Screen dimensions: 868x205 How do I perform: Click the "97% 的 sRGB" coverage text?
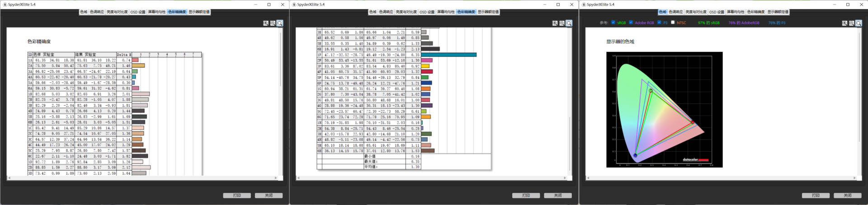[708, 23]
